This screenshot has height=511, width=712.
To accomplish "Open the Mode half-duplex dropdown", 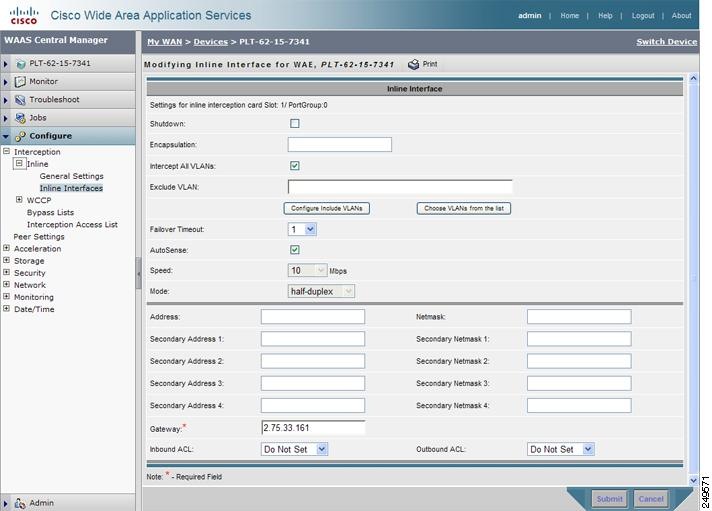I will (x=321, y=291).
